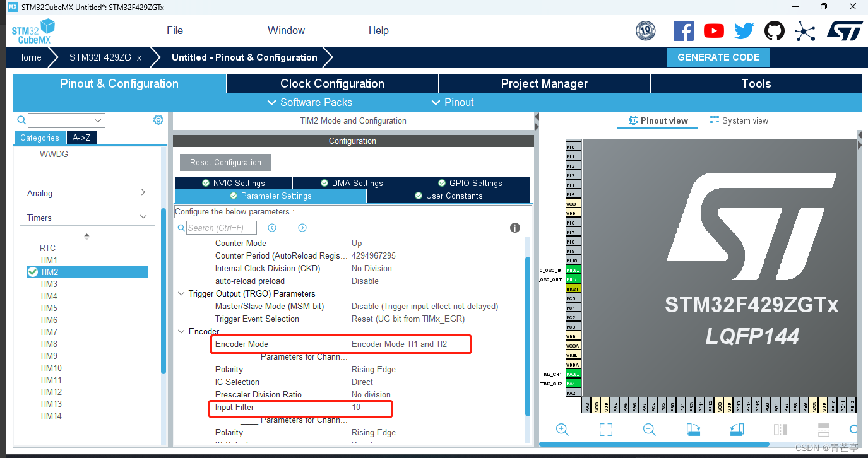Open the categories settings gear icon
868x458 pixels.
[x=158, y=120]
